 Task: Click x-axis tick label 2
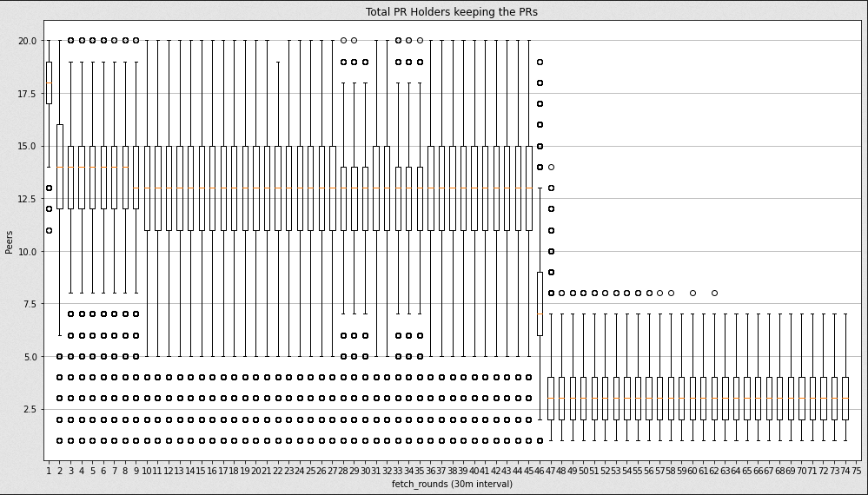(x=60, y=471)
